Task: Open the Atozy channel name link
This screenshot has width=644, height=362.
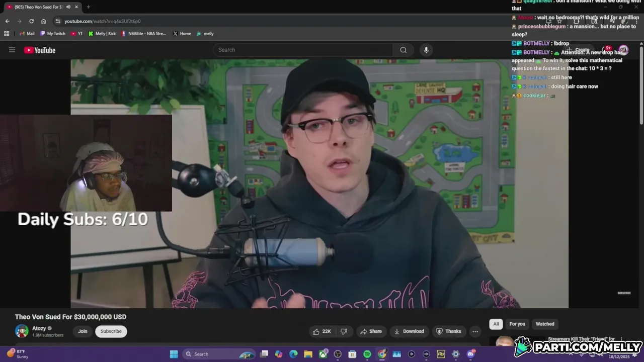Action: pyautogui.click(x=39, y=328)
